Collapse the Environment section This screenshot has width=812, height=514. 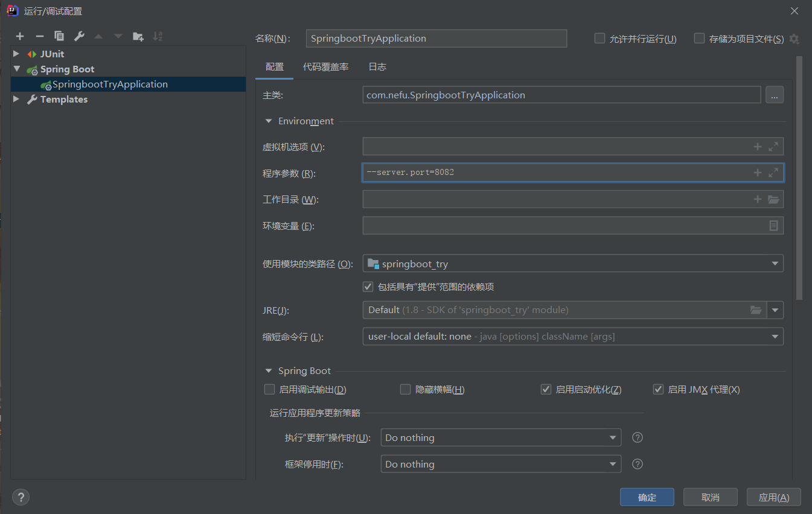pyautogui.click(x=269, y=121)
